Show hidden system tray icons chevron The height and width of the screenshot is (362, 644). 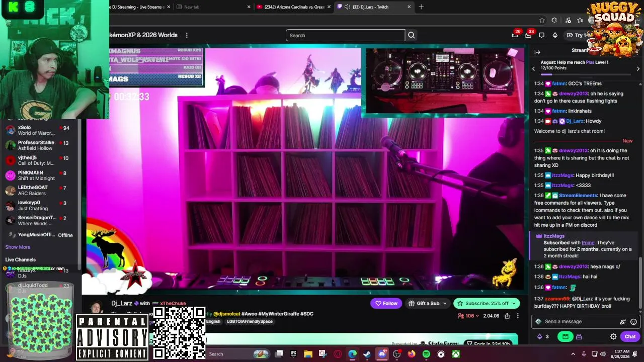[573, 354]
